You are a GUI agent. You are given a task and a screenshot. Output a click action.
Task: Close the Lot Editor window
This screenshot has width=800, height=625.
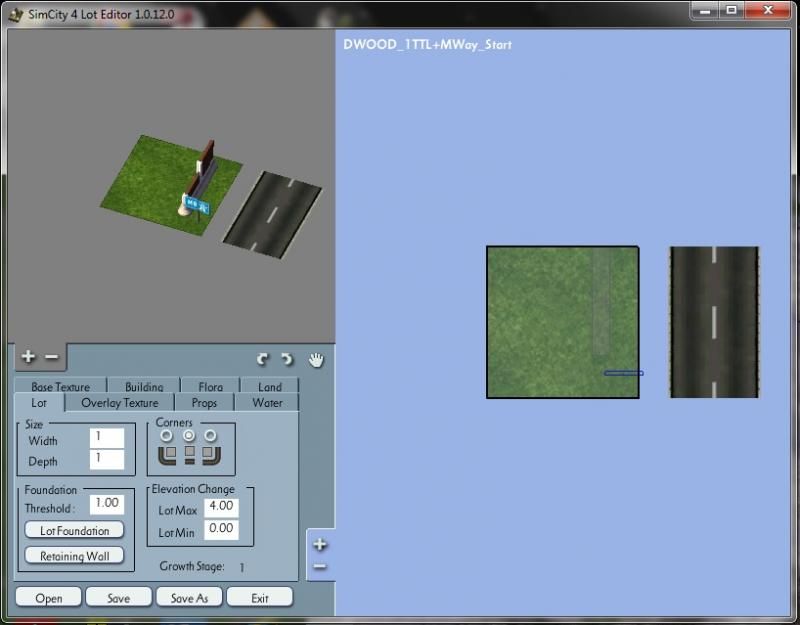tap(768, 11)
